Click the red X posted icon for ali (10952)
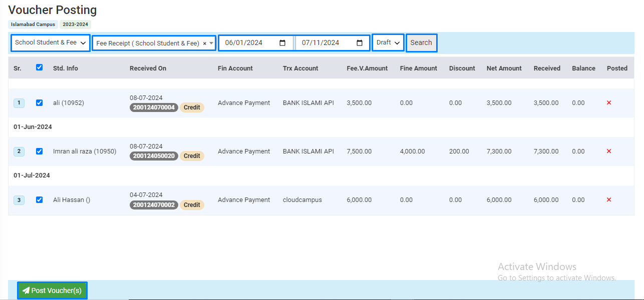The width and height of the screenshot is (644, 300). point(609,102)
